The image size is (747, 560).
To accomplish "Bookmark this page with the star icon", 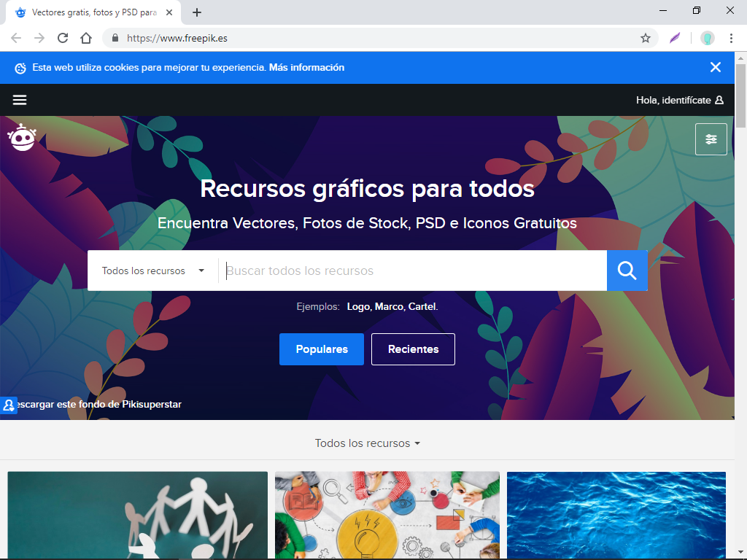I will [x=645, y=38].
